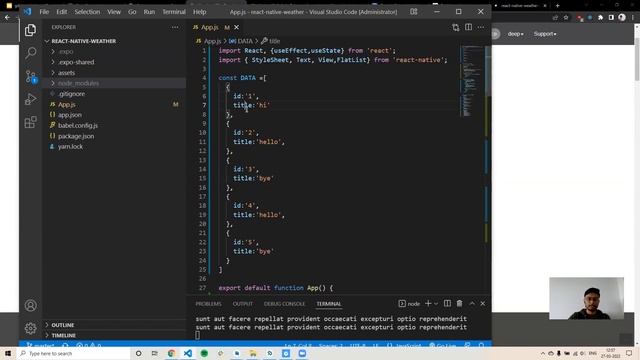640x360 pixels.
Task: Open the Help menu
Action: pos(200,12)
